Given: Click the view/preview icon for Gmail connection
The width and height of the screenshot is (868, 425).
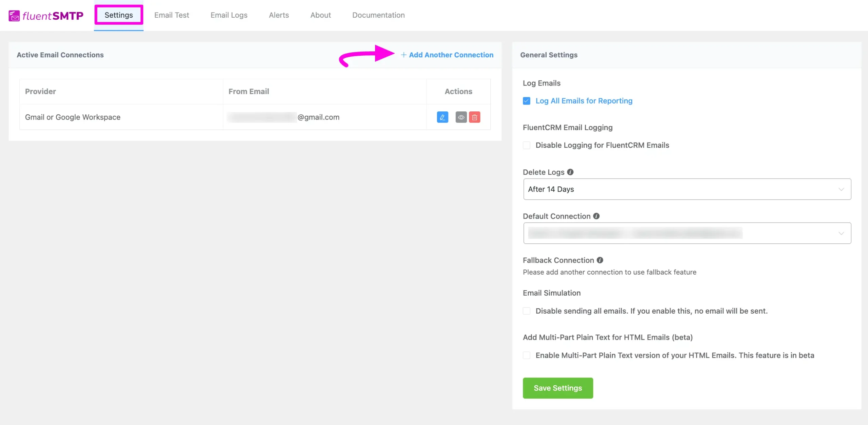Looking at the screenshot, I should [x=461, y=116].
